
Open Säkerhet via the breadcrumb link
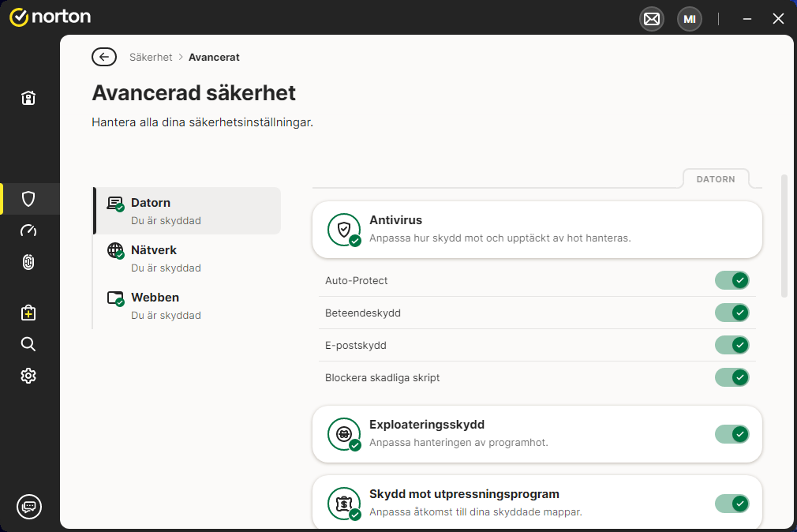coord(151,57)
